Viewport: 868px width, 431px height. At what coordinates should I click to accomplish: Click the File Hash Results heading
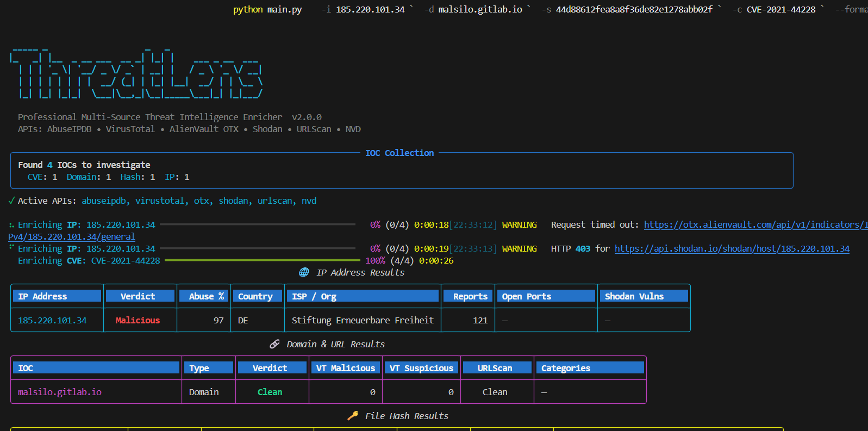(407, 416)
